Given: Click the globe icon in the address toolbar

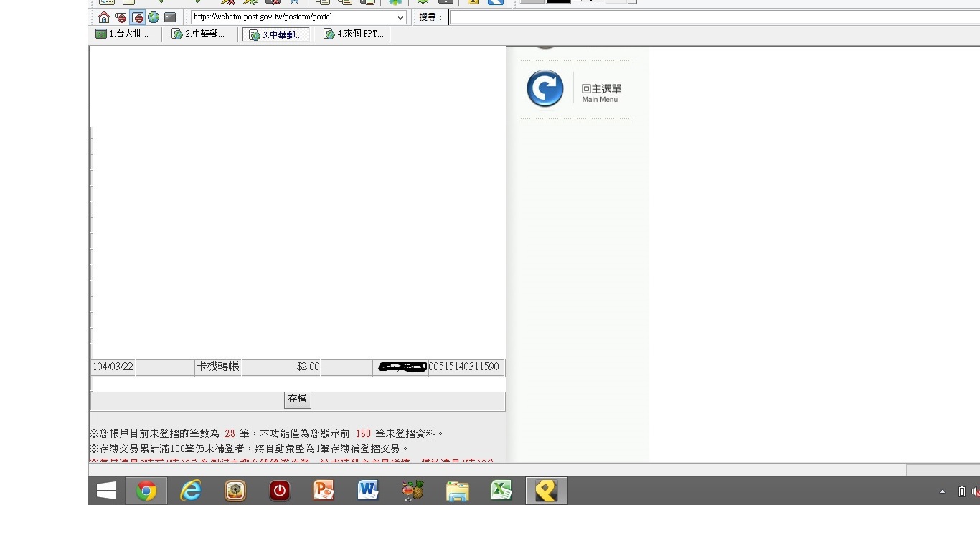Looking at the screenshot, I should point(154,17).
